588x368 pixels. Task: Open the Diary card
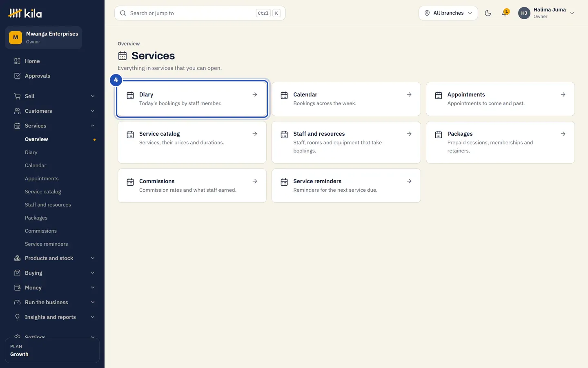coord(192,99)
